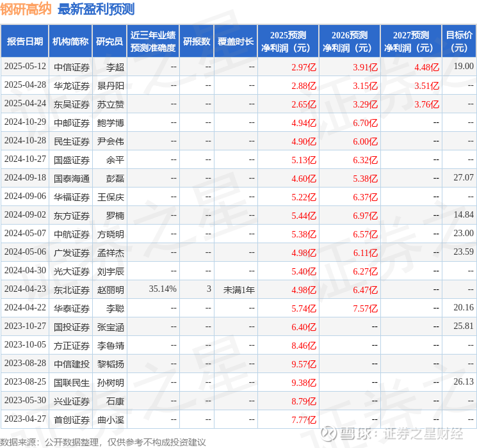477x448 pixels.
Task: Click the 民生证券 institution cell
Action: click(72, 141)
